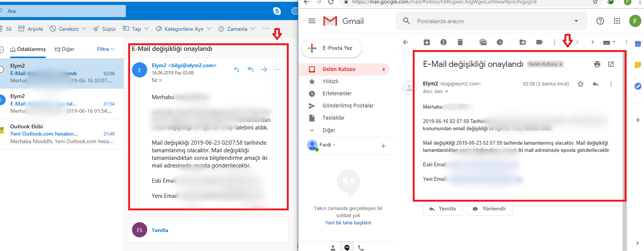Switch to Odaklanmış tab
The height and width of the screenshot is (251, 644).
coord(28,49)
